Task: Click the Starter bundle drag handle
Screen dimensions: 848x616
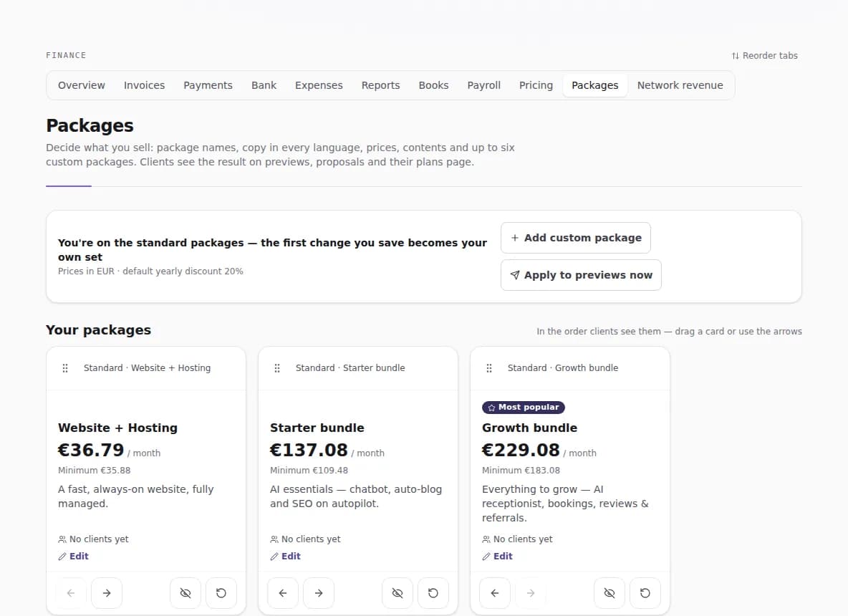Action: point(277,368)
